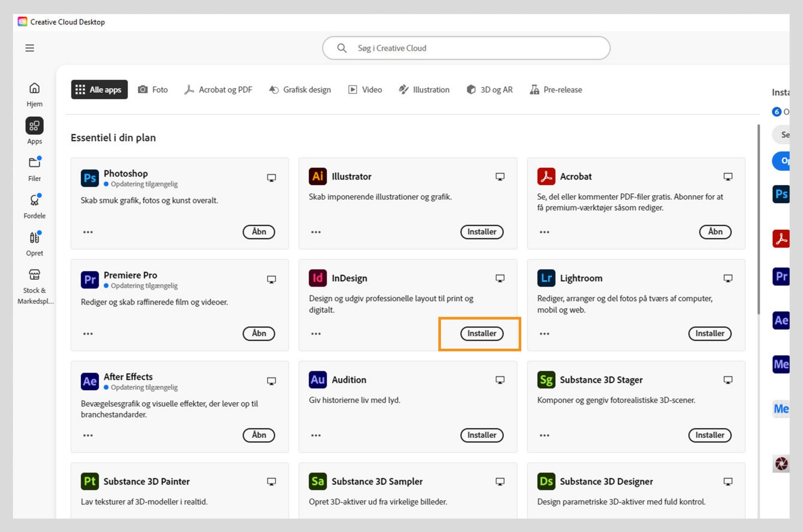Screen dimensions: 803x532
Task: Expand Audition's three-dot more options
Action: 316,435
